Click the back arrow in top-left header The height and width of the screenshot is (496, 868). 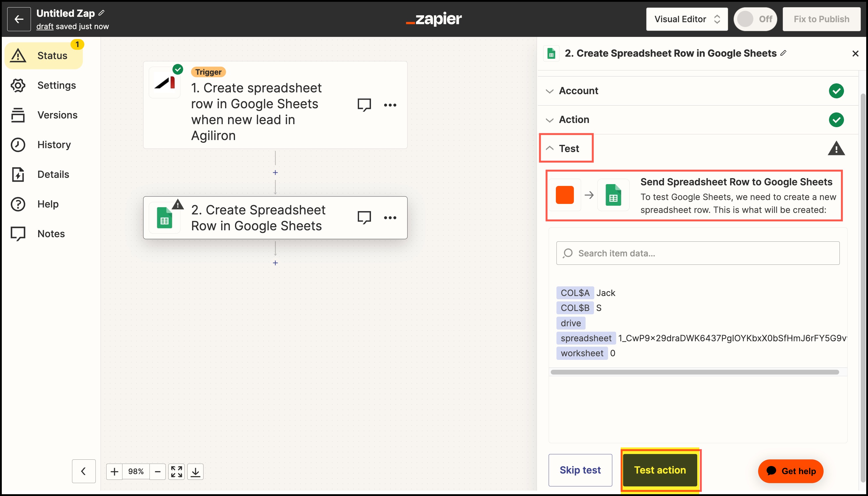(x=19, y=19)
